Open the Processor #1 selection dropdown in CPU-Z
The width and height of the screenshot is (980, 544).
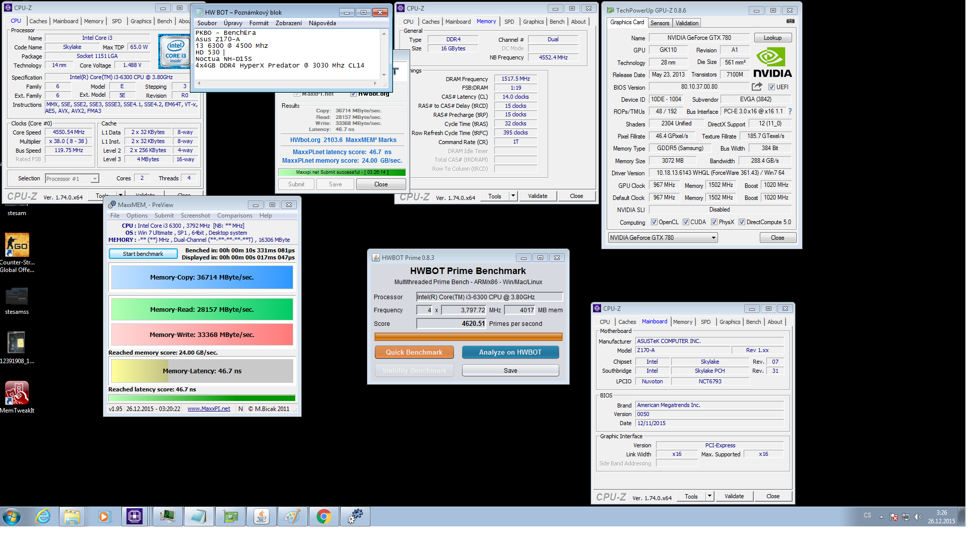[x=72, y=179]
